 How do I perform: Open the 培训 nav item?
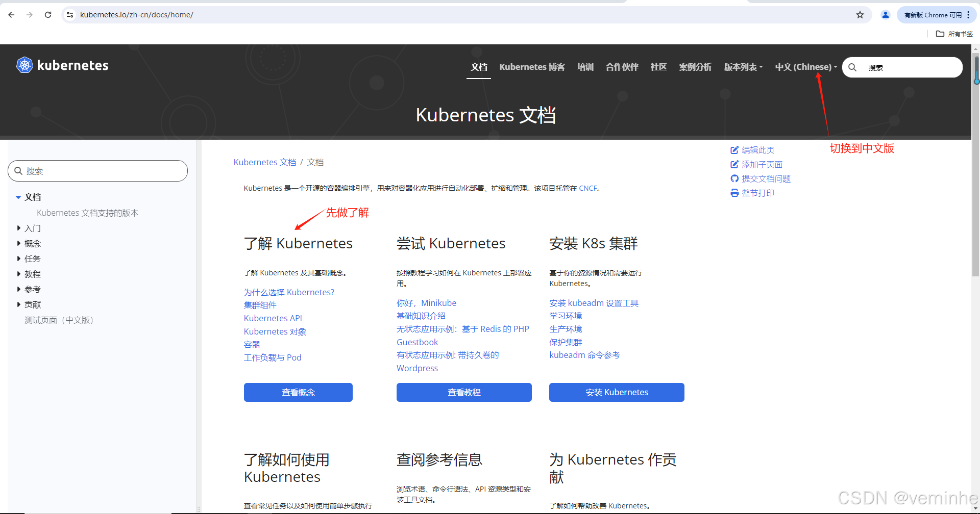click(585, 67)
